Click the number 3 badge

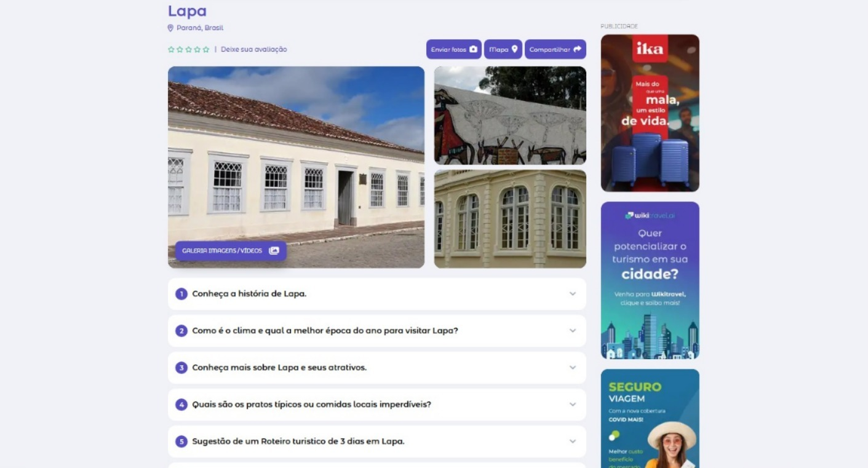[x=181, y=368]
